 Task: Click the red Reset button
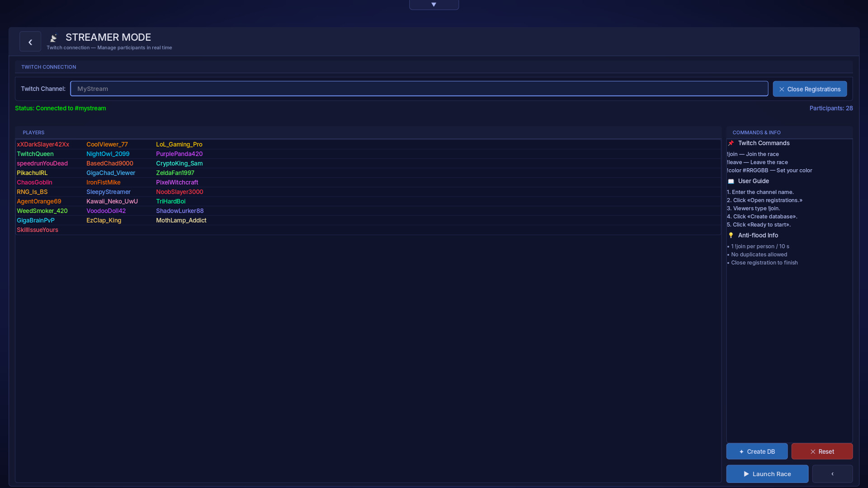(822, 451)
